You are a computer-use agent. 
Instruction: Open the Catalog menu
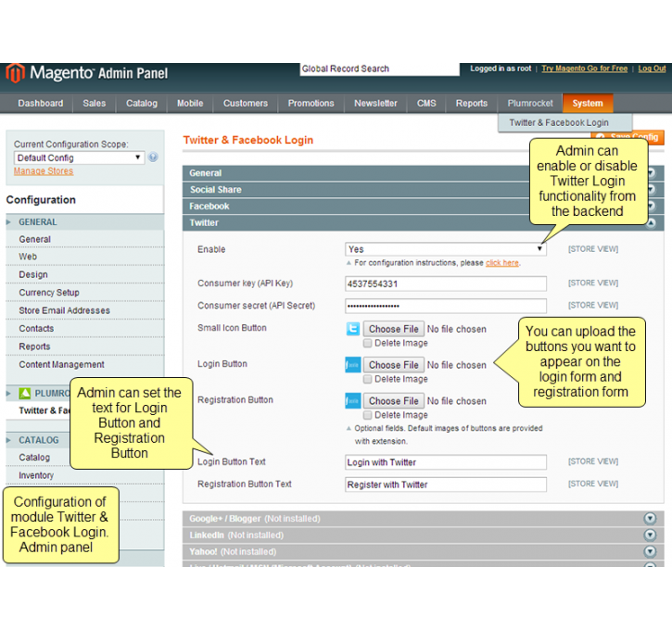142,103
